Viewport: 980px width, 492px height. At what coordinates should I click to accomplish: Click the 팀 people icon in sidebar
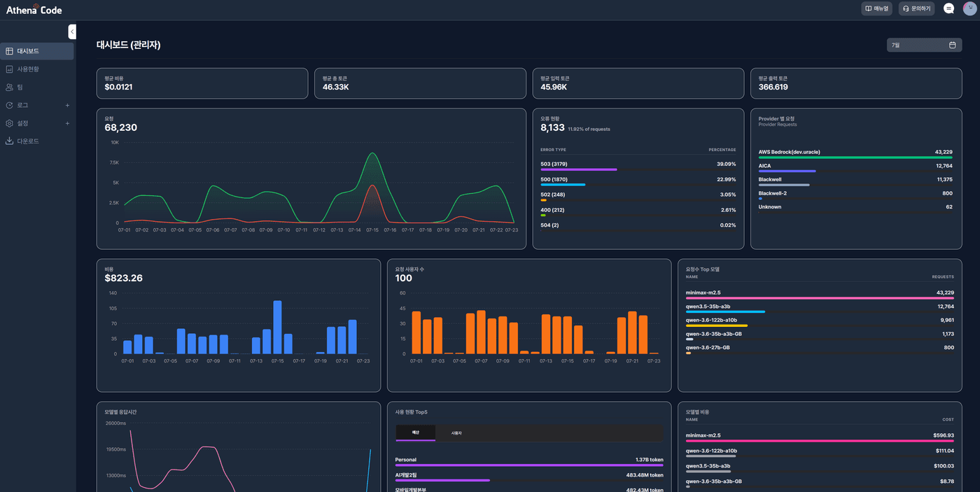point(9,87)
